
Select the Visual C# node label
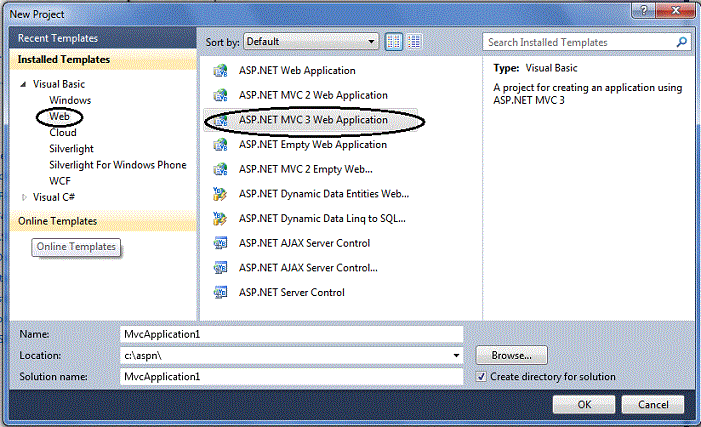(54, 197)
